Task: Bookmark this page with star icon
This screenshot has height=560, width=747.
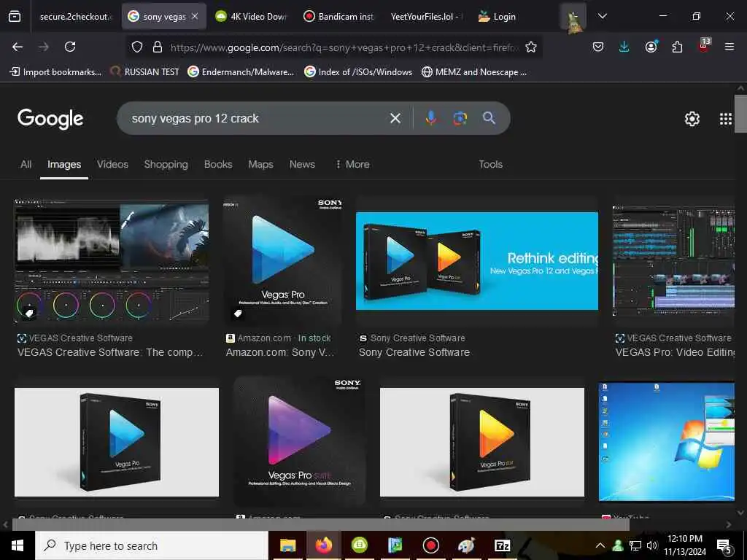Action: pos(531,47)
